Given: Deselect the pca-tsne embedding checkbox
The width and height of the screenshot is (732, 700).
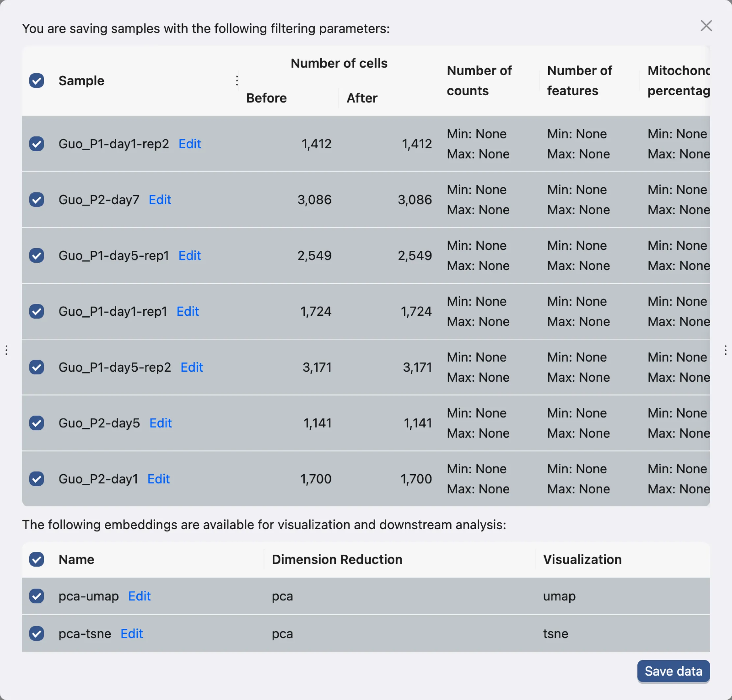Looking at the screenshot, I should coord(37,633).
